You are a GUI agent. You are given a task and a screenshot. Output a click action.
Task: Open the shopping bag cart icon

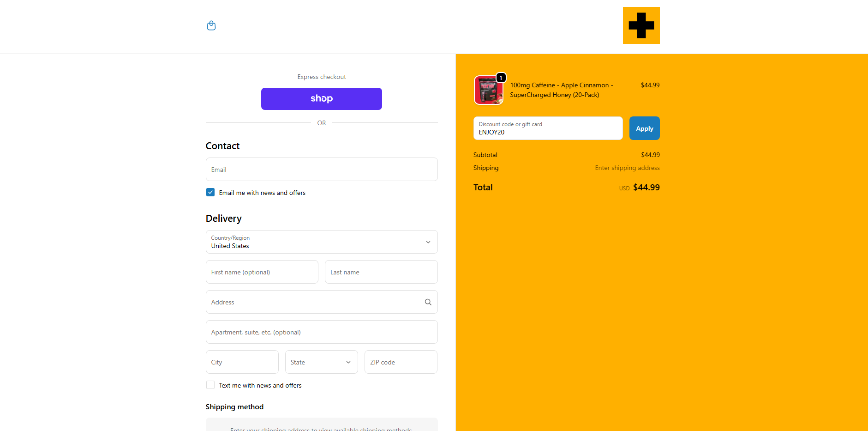click(x=211, y=25)
